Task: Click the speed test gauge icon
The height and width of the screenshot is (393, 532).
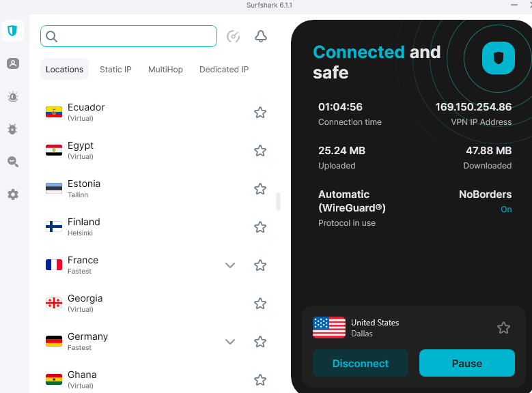Action: (x=233, y=36)
